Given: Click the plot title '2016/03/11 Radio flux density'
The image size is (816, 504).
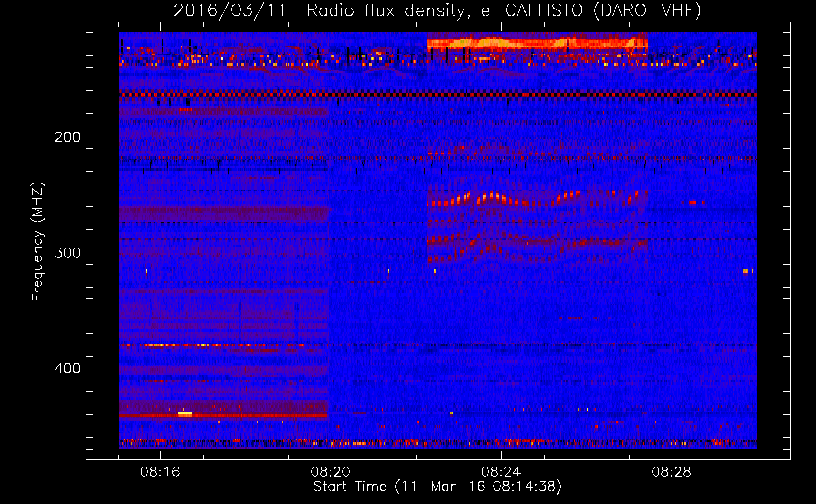Looking at the screenshot, I should tap(437, 10).
